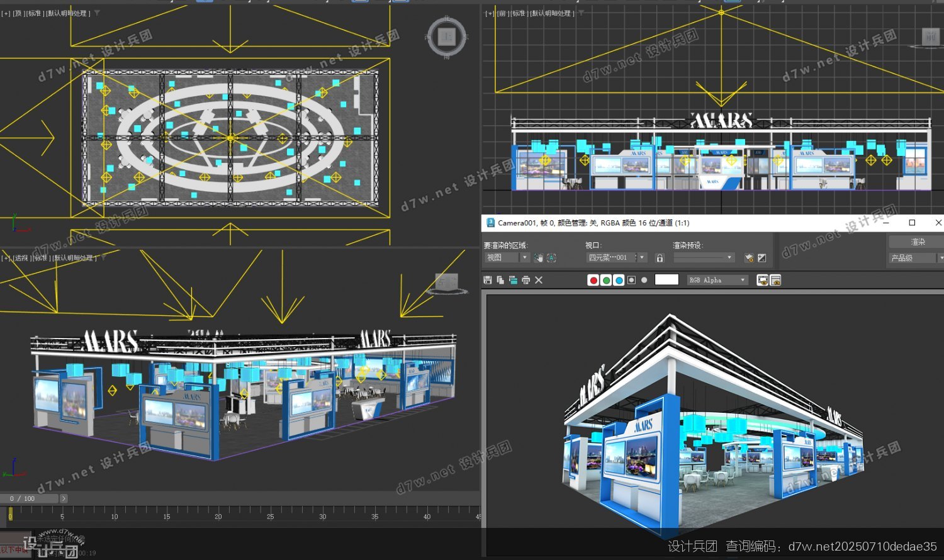Click the frame 0 marker on timeline
944x560 pixels.
pyautogui.click(x=10, y=514)
